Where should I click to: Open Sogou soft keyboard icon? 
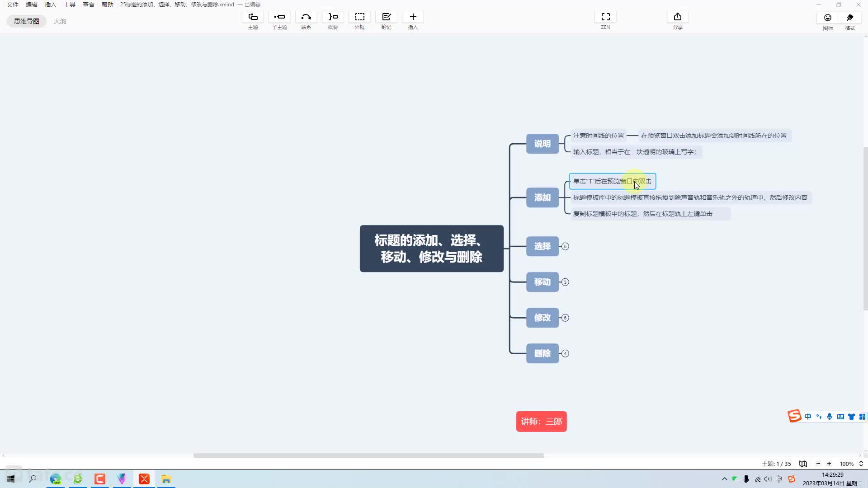tap(840, 417)
